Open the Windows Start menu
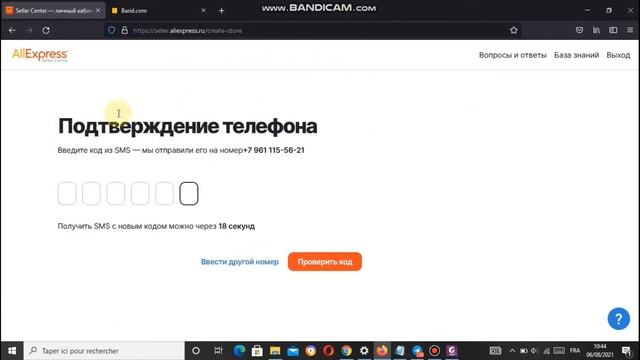 click(x=12, y=351)
